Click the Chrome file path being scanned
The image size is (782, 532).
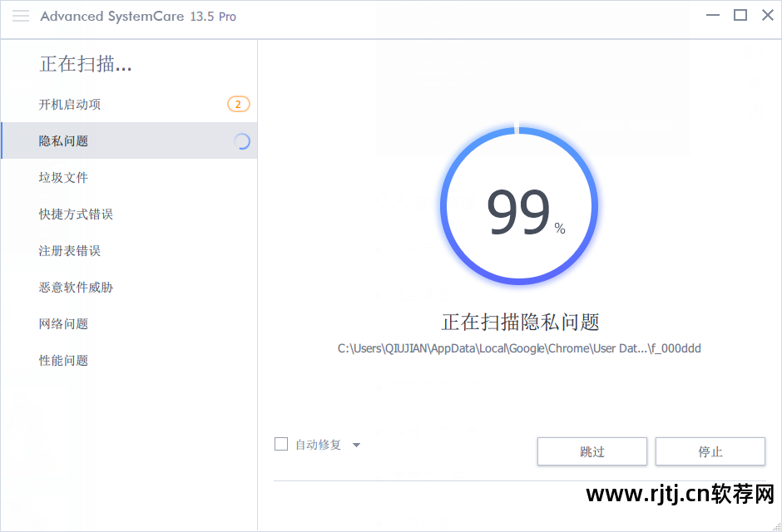[517, 348]
